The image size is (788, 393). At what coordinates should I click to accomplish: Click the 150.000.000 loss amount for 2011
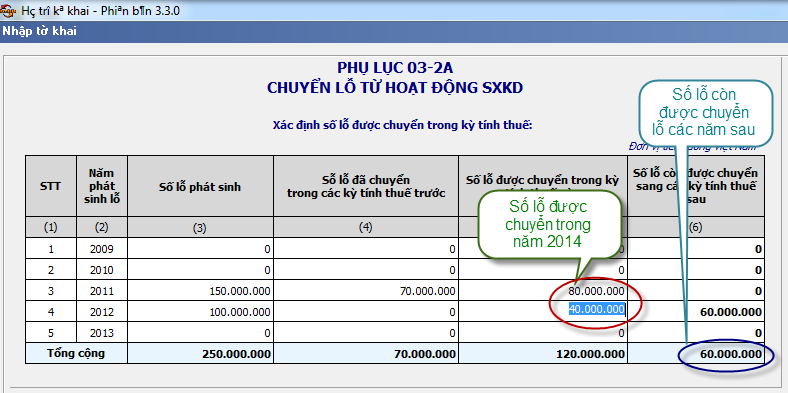[x=201, y=291]
